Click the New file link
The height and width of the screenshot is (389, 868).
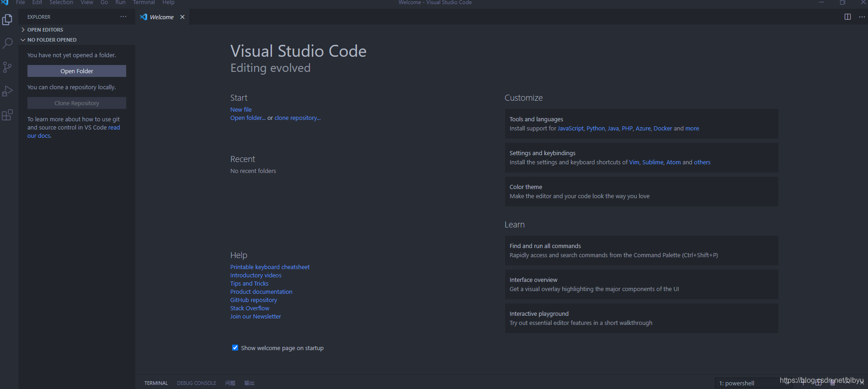coord(241,110)
